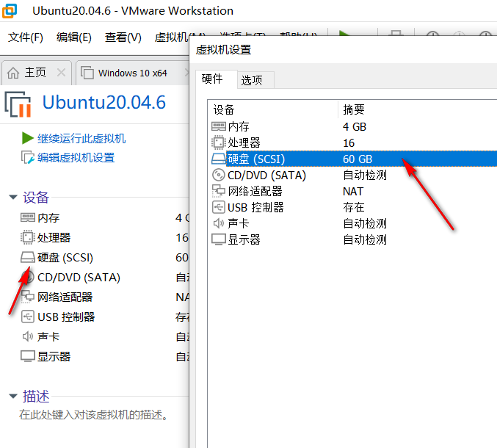497x448 pixels.
Task: Select CD/DVD (SATA) in main window device list
Action: coord(79,278)
